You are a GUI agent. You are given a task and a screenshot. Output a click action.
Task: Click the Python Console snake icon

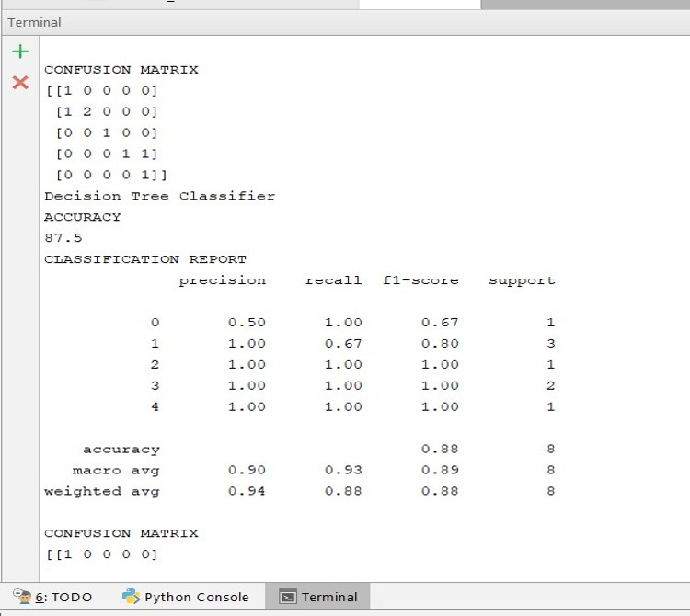[x=131, y=596]
